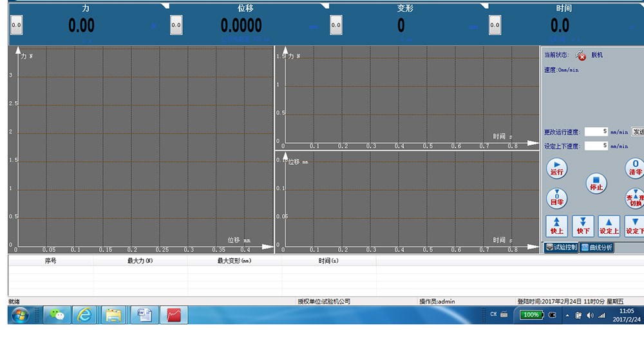Click the keyboard IME tray icon
644x362 pixels.
[x=504, y=314]
